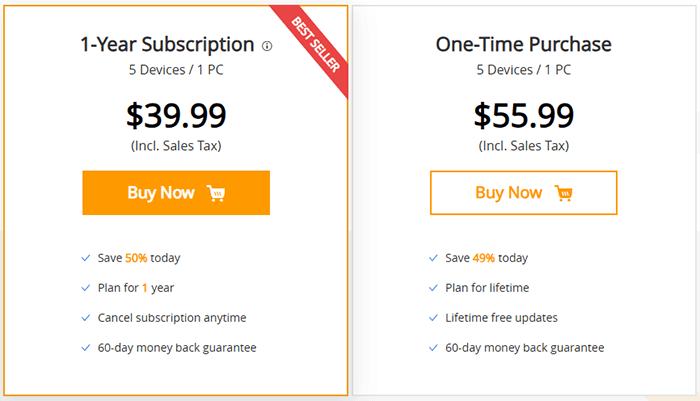
Task: Select the 1-Year Subscription heading
Action: 167,45
